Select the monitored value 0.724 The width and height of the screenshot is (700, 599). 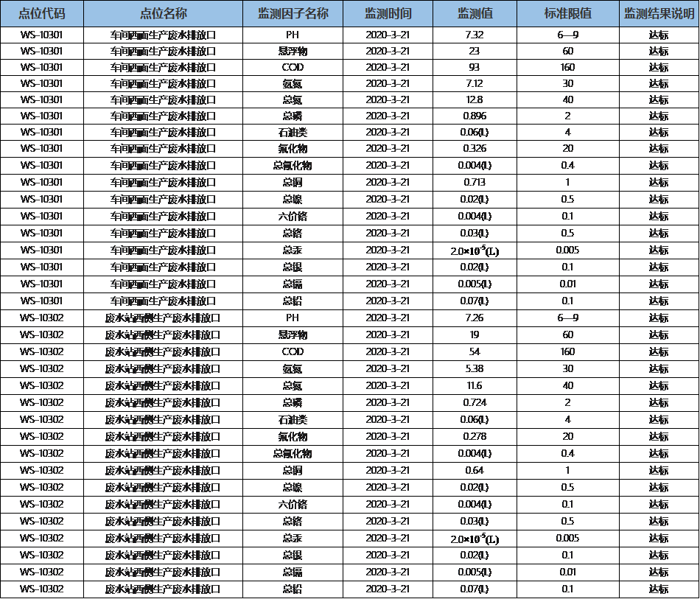pyautogui.click(x=475, y=402)
